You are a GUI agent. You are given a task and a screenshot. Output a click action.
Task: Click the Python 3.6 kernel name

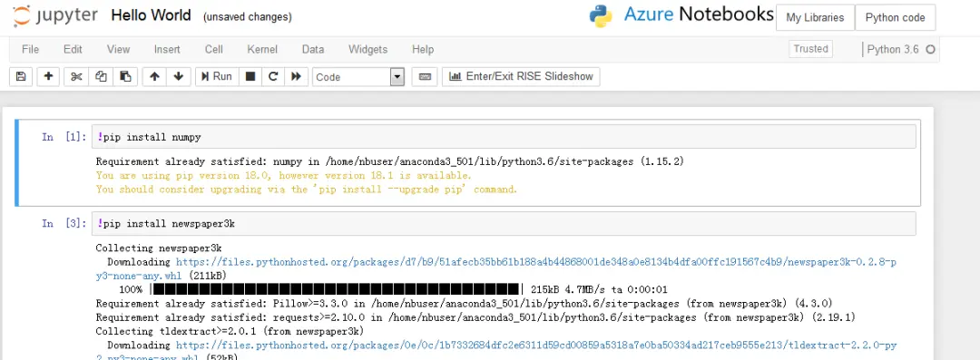(893, 49)
